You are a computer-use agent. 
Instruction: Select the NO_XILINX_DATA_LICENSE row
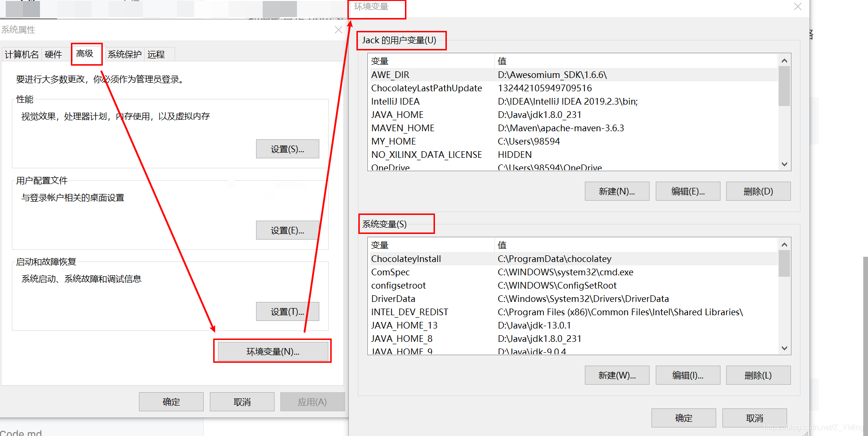pos(573,155)
